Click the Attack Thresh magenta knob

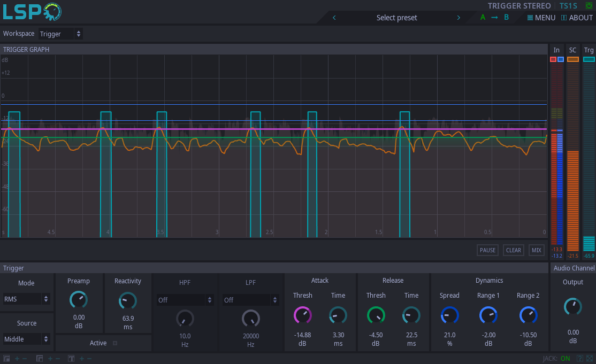point(303,315)
